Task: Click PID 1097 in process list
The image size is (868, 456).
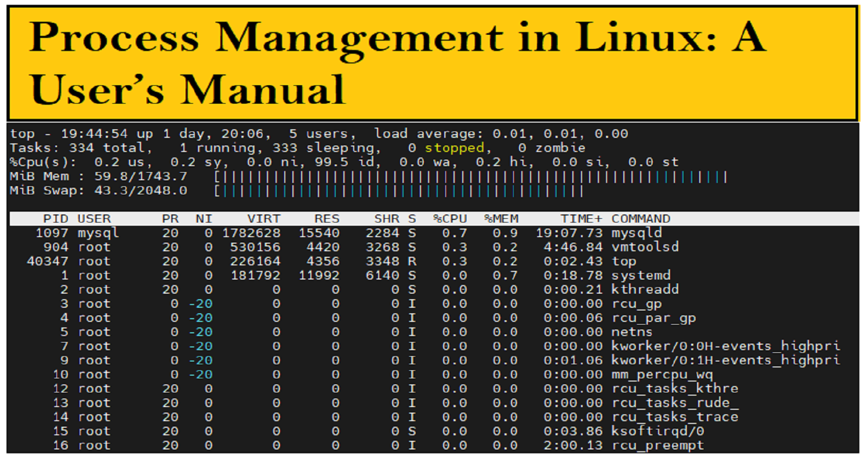Action: [52, 233]
